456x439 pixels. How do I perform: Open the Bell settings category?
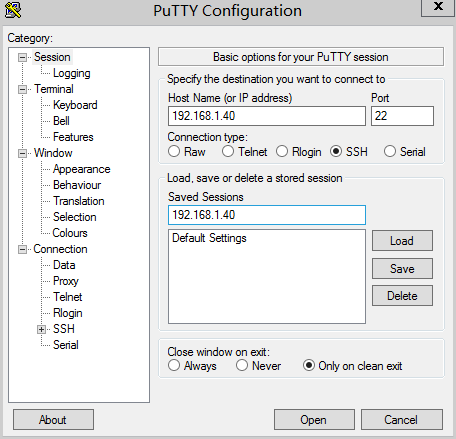point(61,121)
